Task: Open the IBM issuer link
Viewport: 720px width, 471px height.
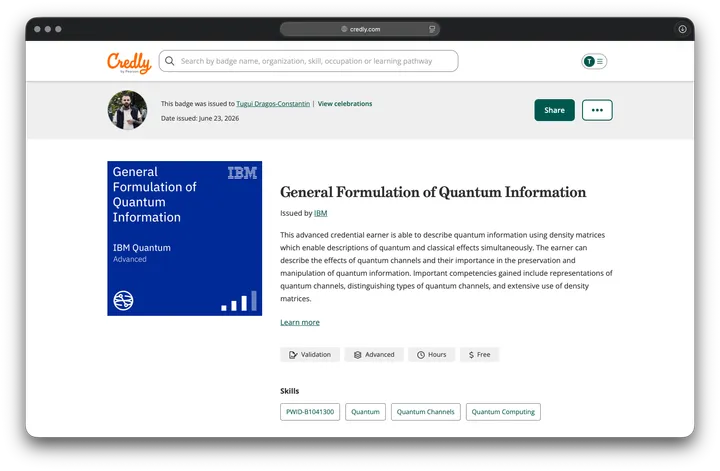Action: [x=321, y=213]
